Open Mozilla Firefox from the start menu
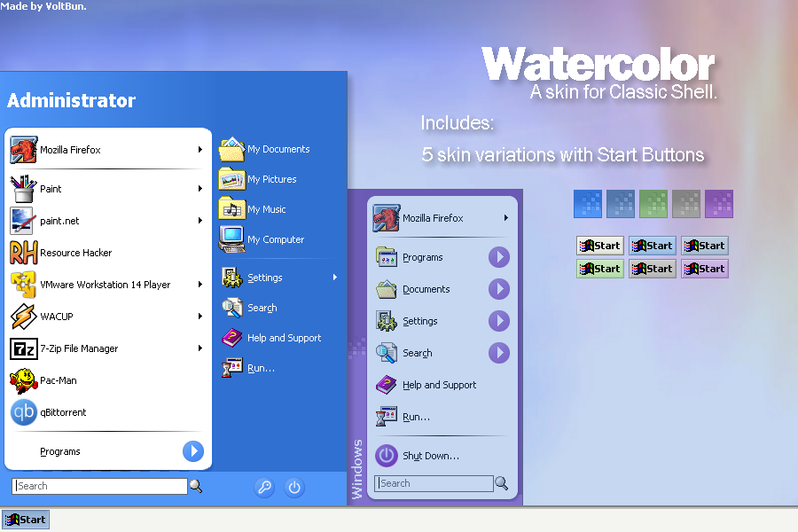The width and height of the screenshot is (798, 532). (71, 149)
